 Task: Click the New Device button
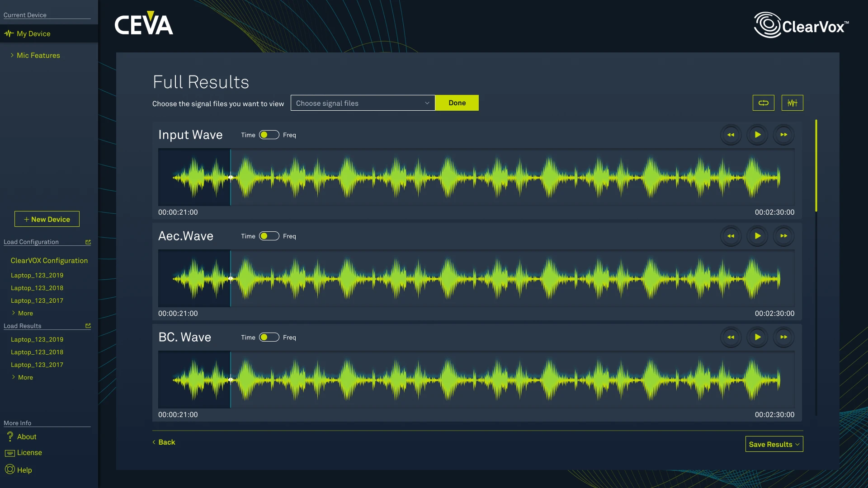(x=47, y=219)
